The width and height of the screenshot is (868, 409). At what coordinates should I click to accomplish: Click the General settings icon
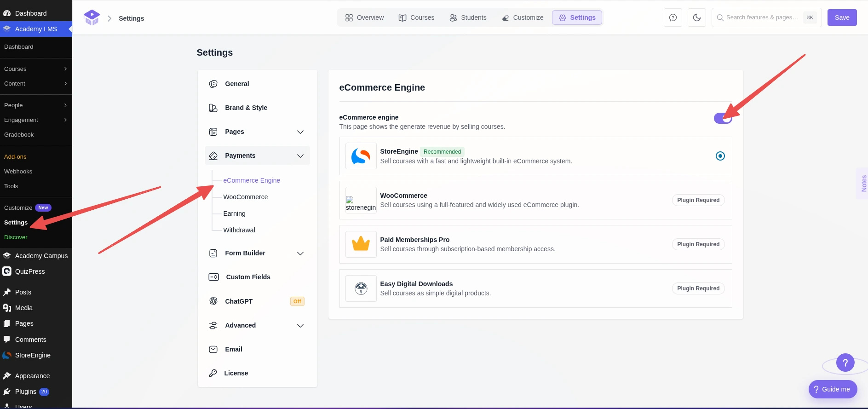coord(213,84)
